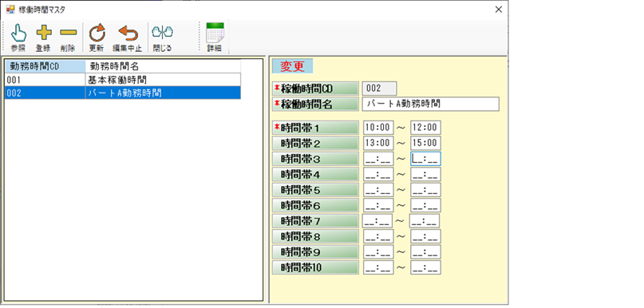Click the 勤務時間名 column header
Screen dimensions: 644x308
163,66
